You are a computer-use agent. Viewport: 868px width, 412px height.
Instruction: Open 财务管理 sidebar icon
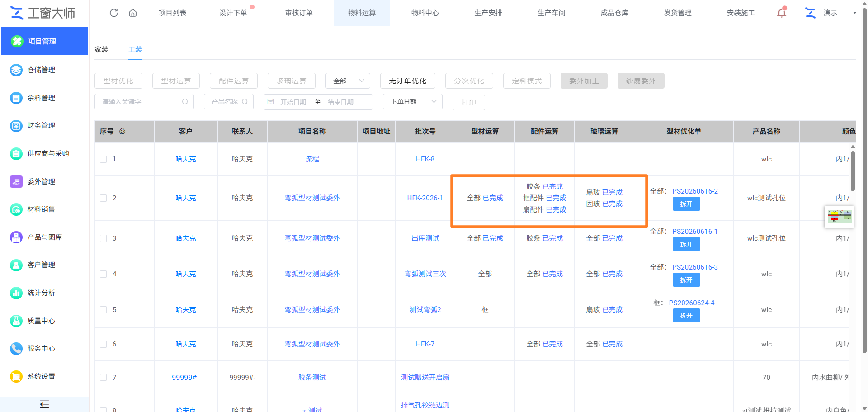point(16,126)
